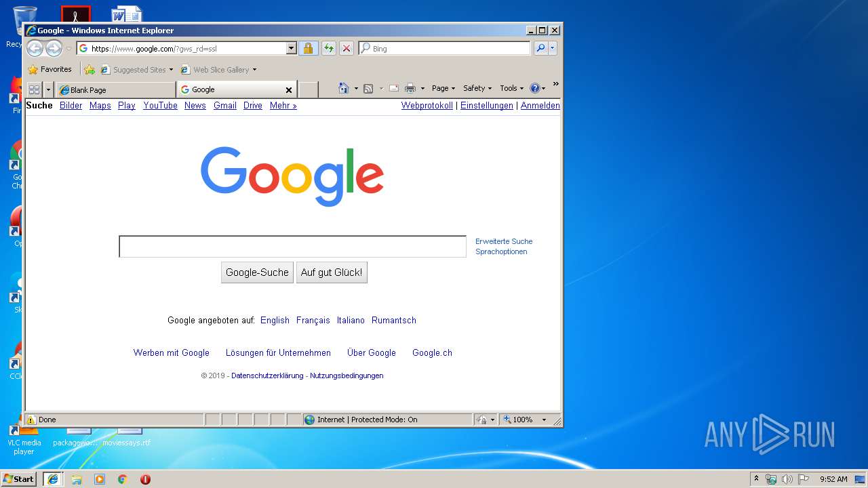This screenshot has height=488, width=868.
Task: Click the status bar warning icon
Action: click(x=31, y=420)
